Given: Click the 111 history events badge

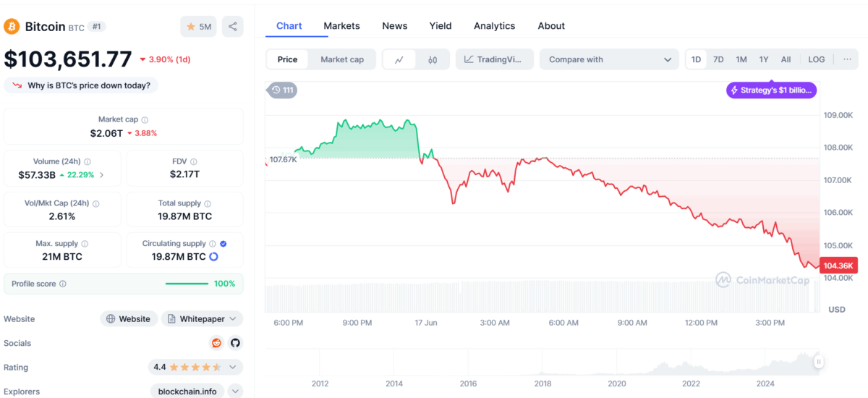Looking at the screenshot, I should tap(282, 90).
